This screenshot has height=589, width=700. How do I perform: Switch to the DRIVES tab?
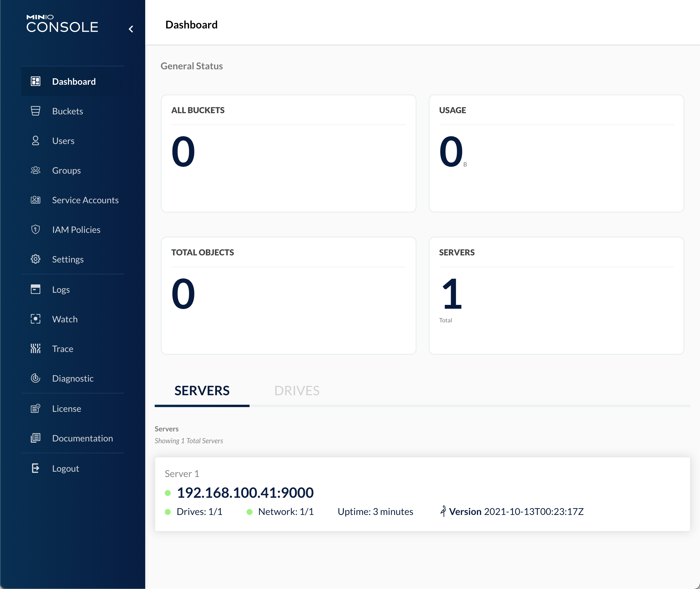(x=297, y=391)
